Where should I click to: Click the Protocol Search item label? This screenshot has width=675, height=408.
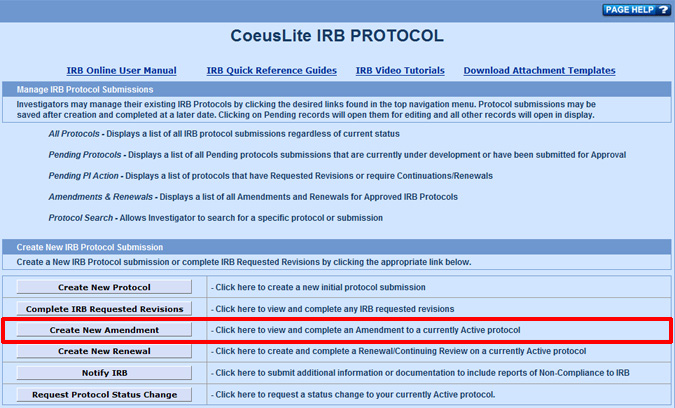pos(82,218)
